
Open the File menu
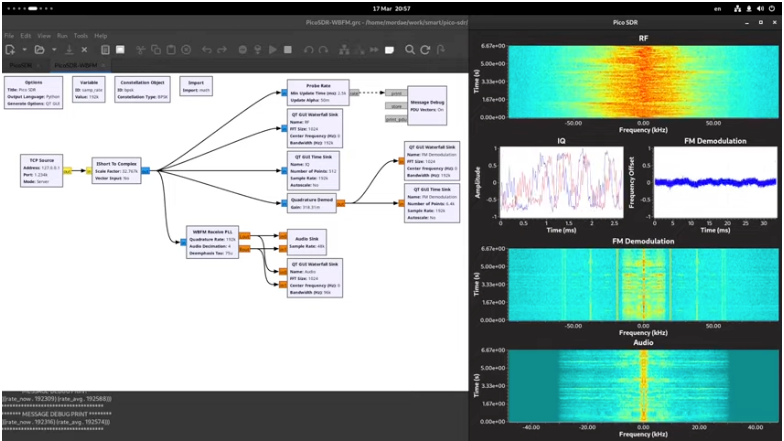point(9,36)
